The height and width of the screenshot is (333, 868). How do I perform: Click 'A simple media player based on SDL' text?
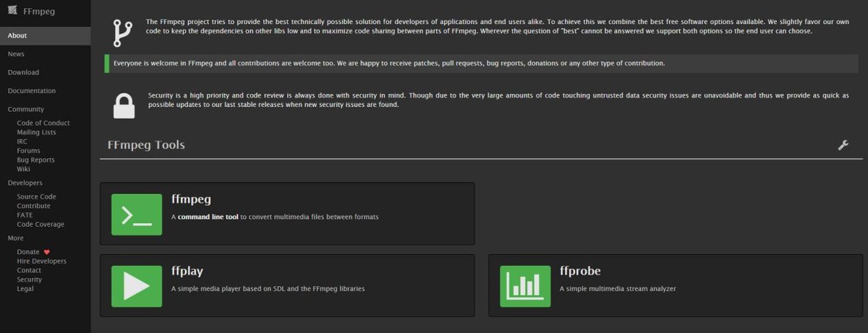tap(268, 289)
